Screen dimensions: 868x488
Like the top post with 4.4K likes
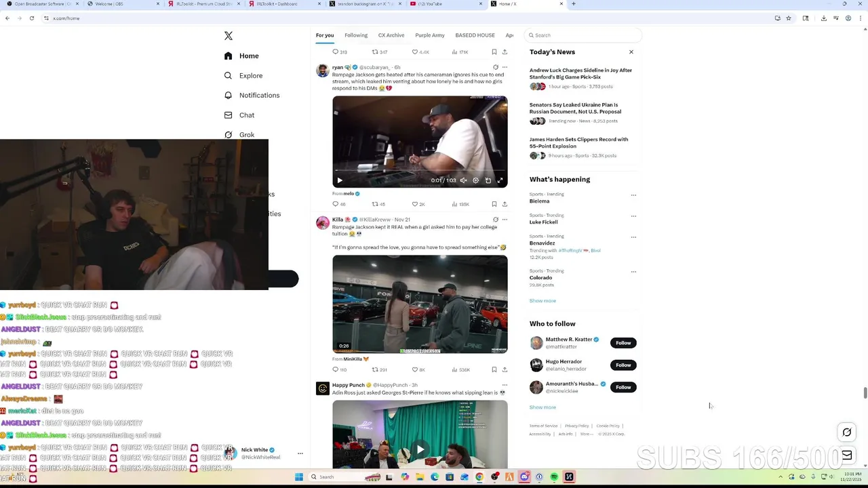tap(421, 52)
